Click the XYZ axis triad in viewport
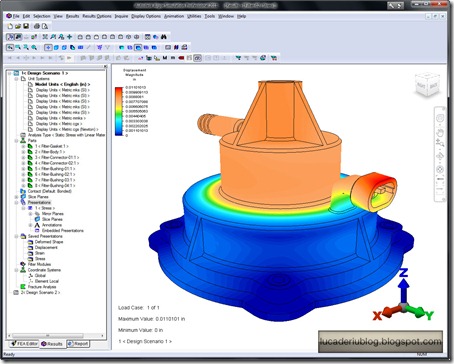The image size is (454, 364). point(403,295)
